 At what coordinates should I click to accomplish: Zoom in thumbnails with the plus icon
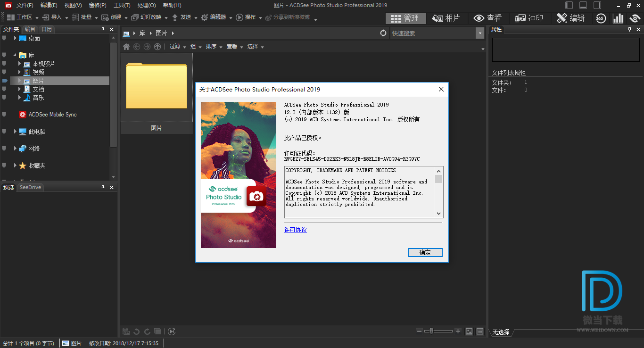458,331
